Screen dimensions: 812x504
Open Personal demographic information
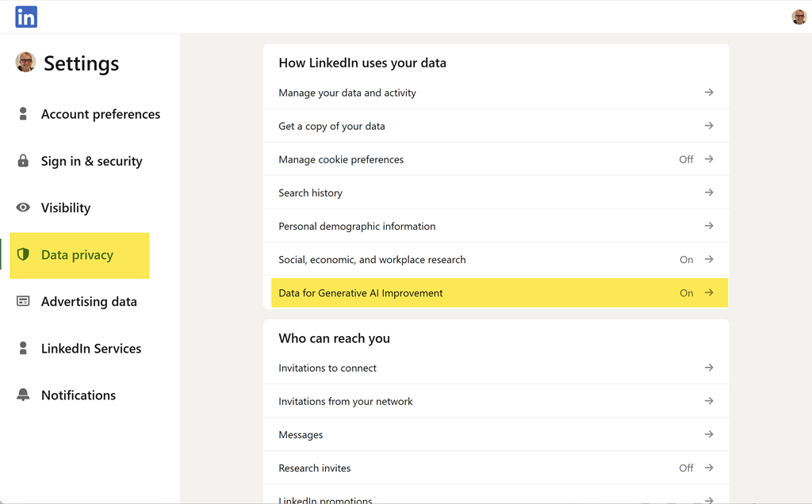pos(357,227)
